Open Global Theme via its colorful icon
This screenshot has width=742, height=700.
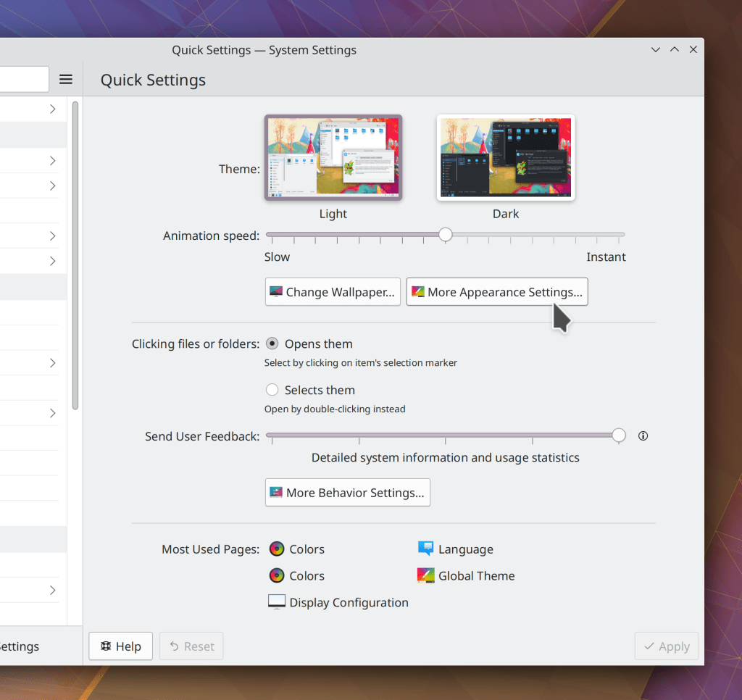point(425,575)
